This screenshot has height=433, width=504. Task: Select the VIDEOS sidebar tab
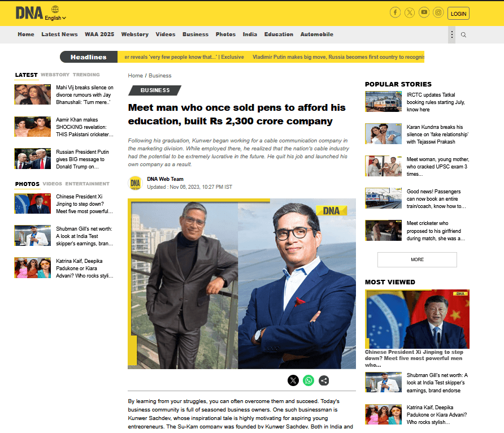52,184
